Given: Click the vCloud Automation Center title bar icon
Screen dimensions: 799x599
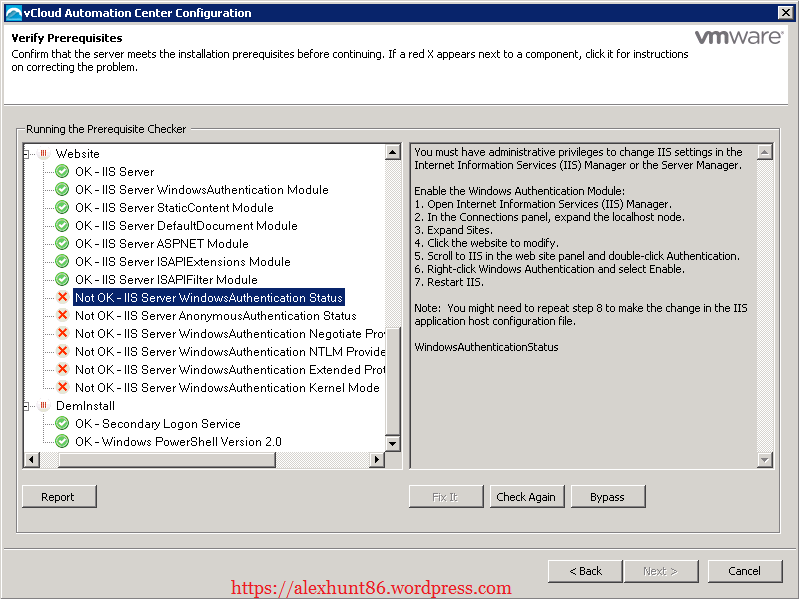Looking at the screenshot, I should 13,13.
